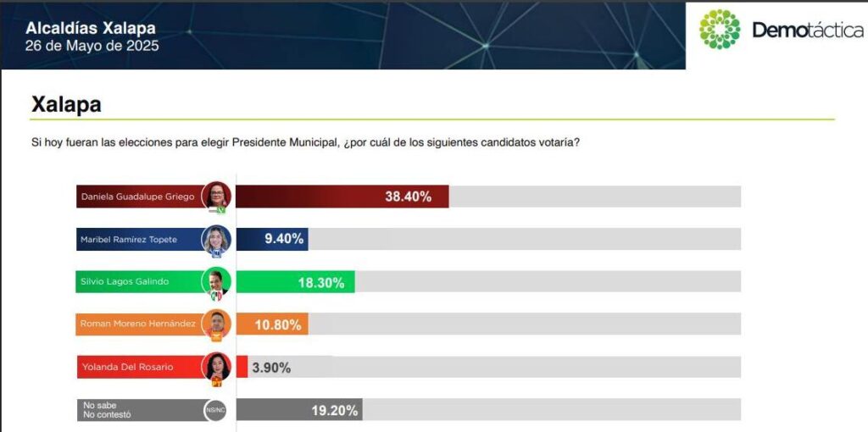Select the "No sabe No contestó" label
This screenshot has width=868, height=432.
tap(107, 410)
